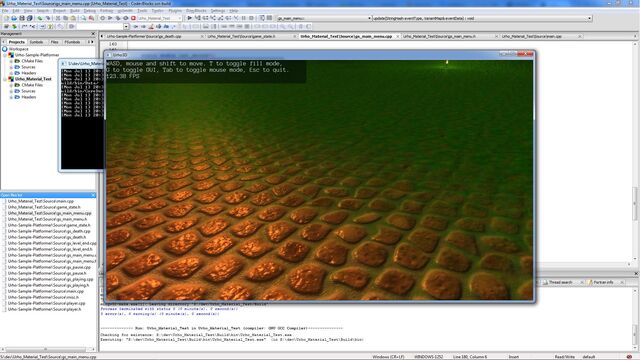Image resolution: width=640 pixels, height=360 pixels.
Task: Click the Run green arrow icon
Action: (x=110, y=18)
